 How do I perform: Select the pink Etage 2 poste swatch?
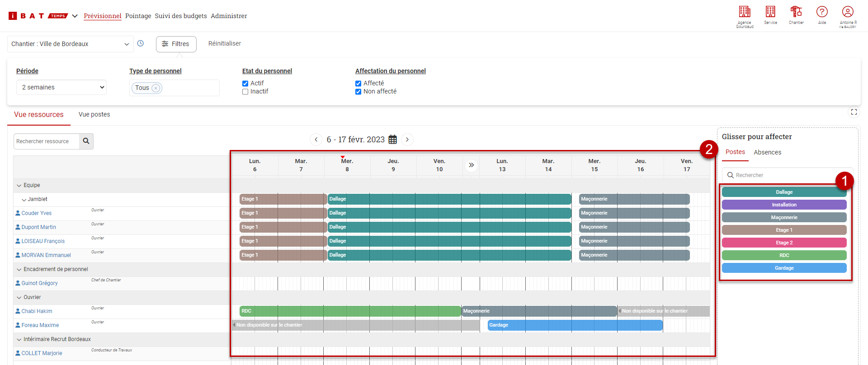[784, 243]
